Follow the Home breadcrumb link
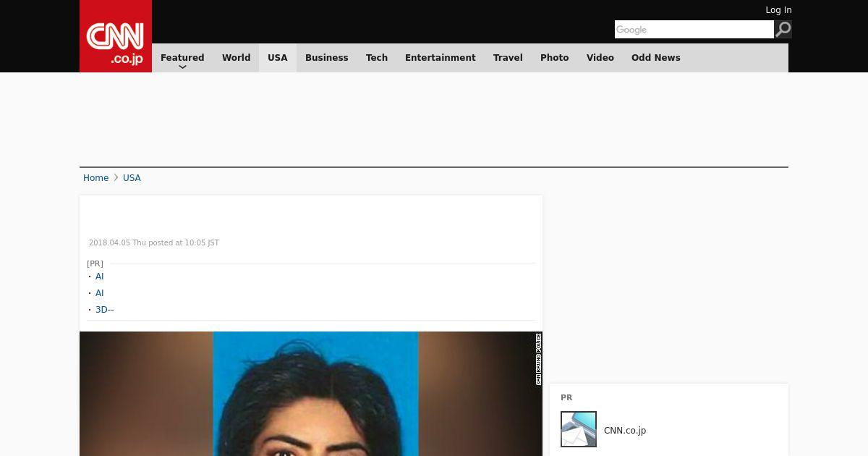This screenshot has height=456, width=868. tap(95, 178)
